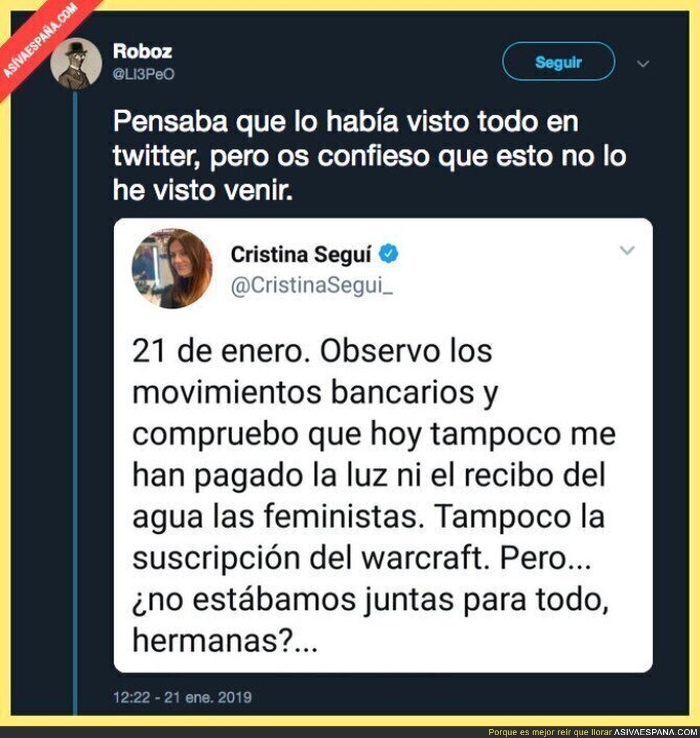Follow Roboz with the Seguir button
Screen dimensions: 700x738
pyautogui.click(x=558, y=61)
